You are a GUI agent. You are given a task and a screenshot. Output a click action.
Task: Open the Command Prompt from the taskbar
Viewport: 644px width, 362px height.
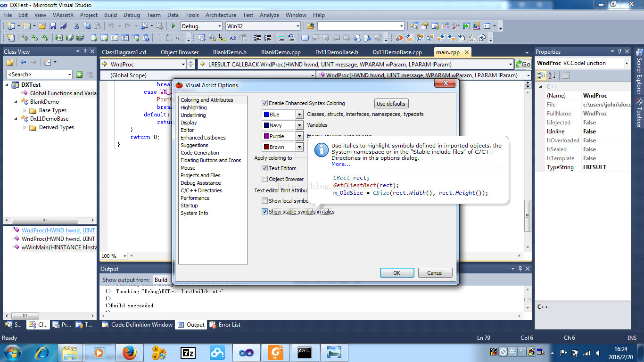pos(305,352)
